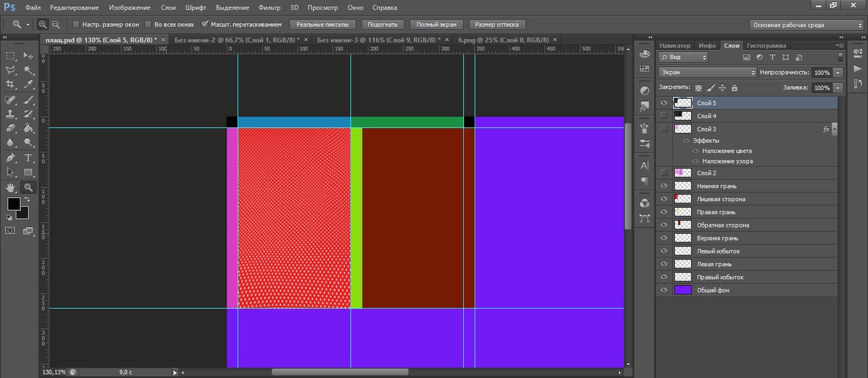Select the Hand tool
This screenshot has width=868, height=378.
point(10,188)
